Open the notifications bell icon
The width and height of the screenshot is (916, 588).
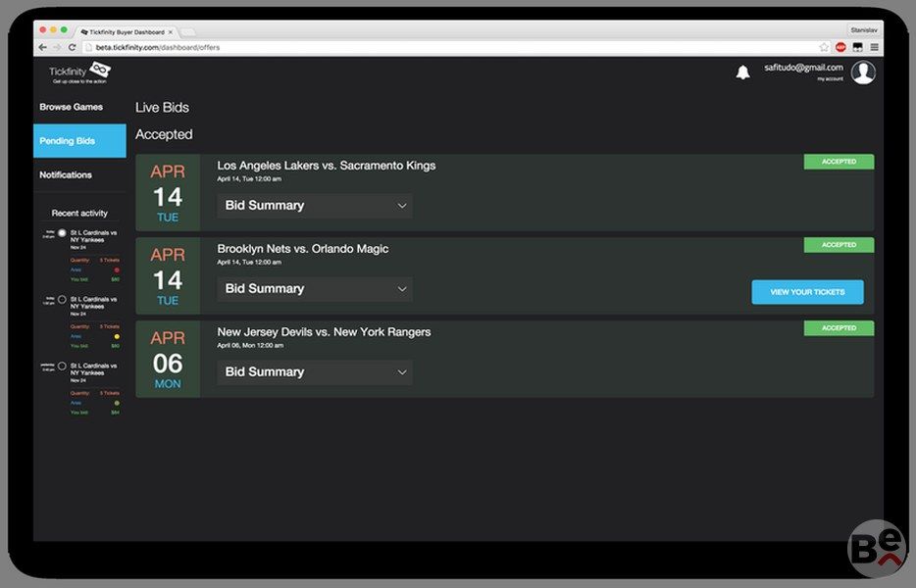[742, 73]
